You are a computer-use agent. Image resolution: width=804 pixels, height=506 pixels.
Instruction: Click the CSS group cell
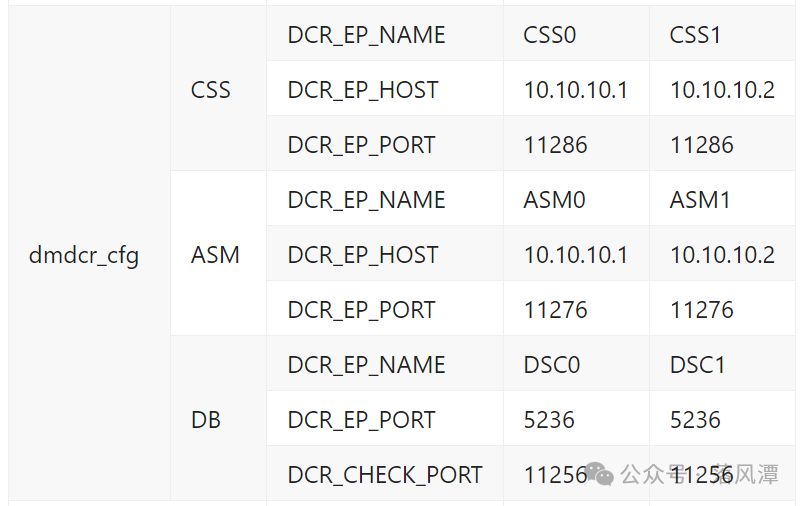(x=218, y=88)
